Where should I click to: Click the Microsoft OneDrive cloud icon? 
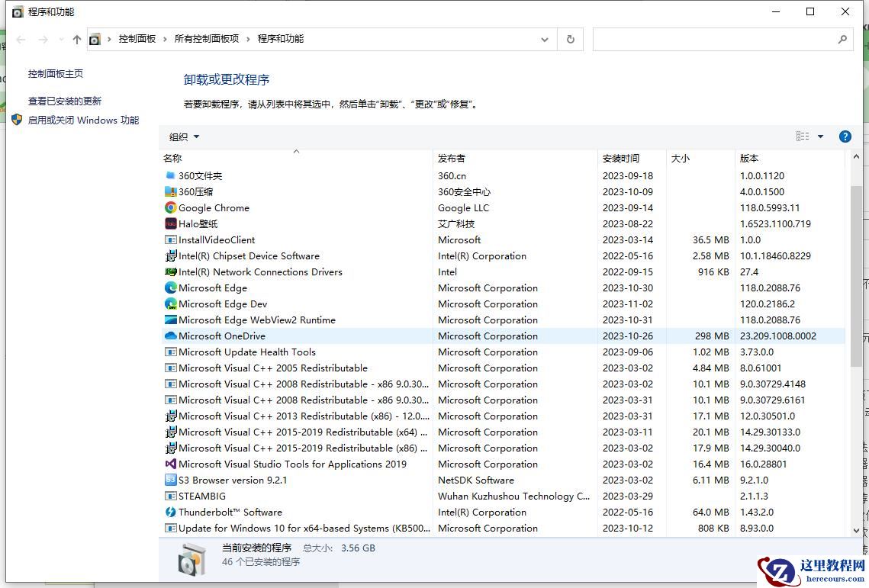(169, 336)
